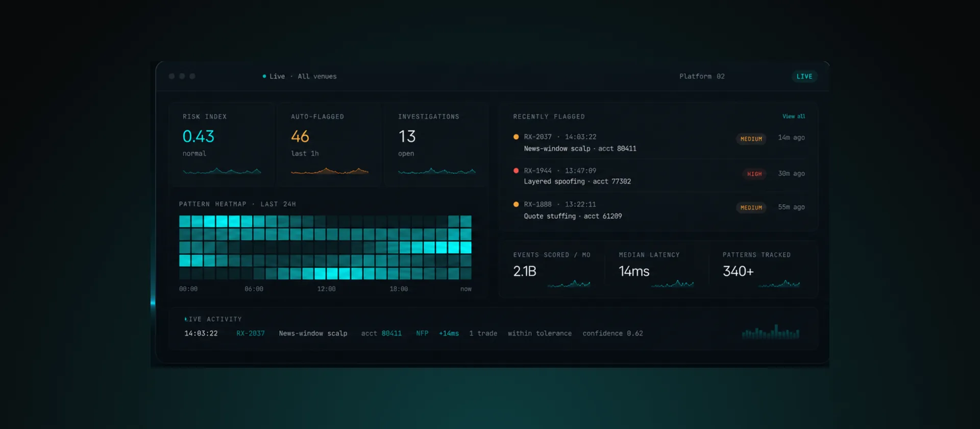Click the Platform 02 label
The width and height of the screenshot is (980, 429).
pyautogui.click(x=702, y=77)
